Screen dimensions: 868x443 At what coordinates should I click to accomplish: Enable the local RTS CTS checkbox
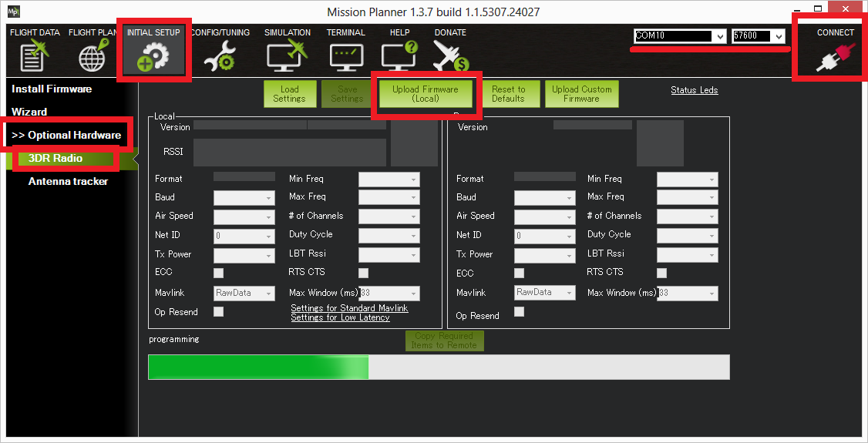coord(363,273)
